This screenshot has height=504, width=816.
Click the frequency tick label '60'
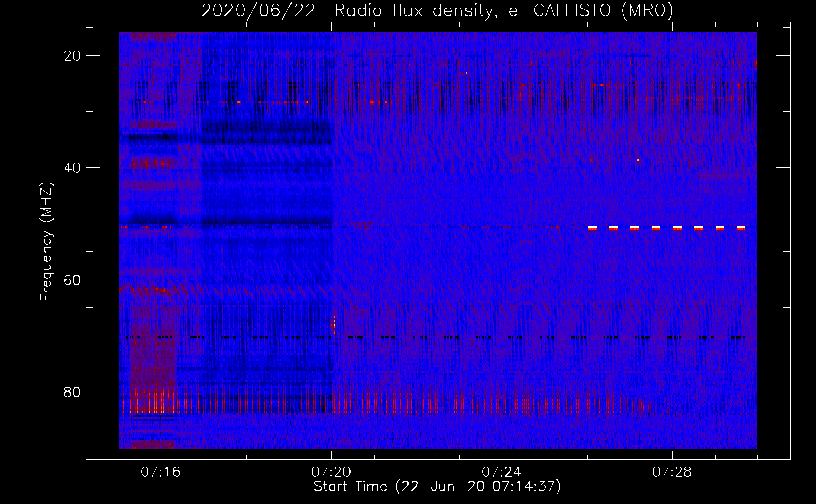(x=73, y=280)
